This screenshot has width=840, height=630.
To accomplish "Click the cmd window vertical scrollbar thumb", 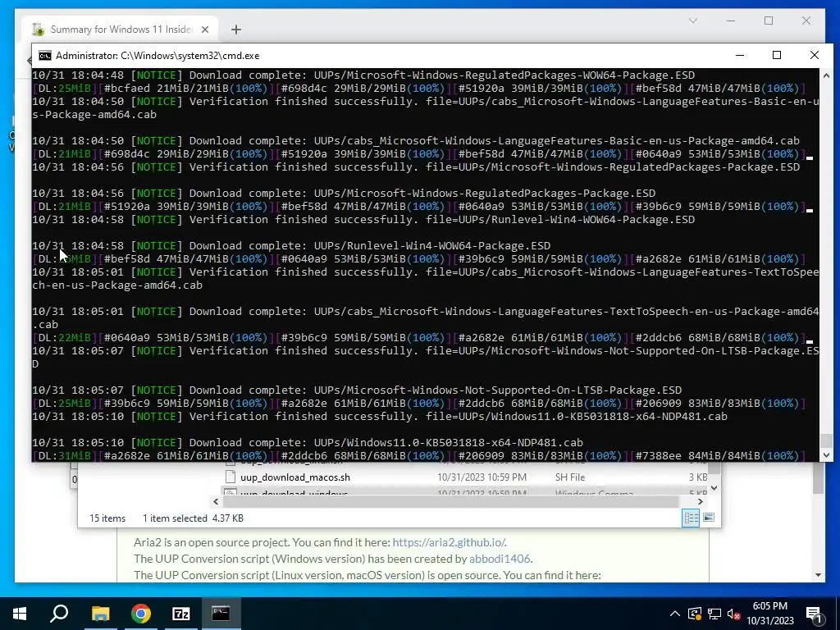I will coord(827,441).
